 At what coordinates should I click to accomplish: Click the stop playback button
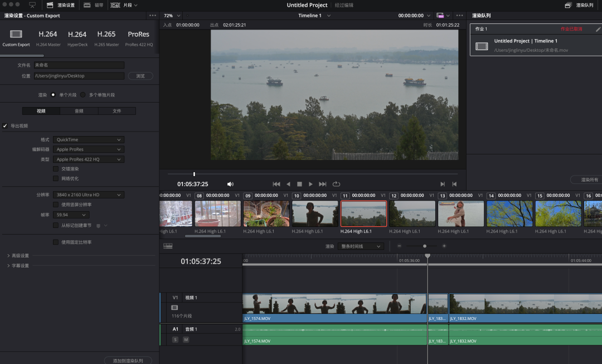[299, 185]
